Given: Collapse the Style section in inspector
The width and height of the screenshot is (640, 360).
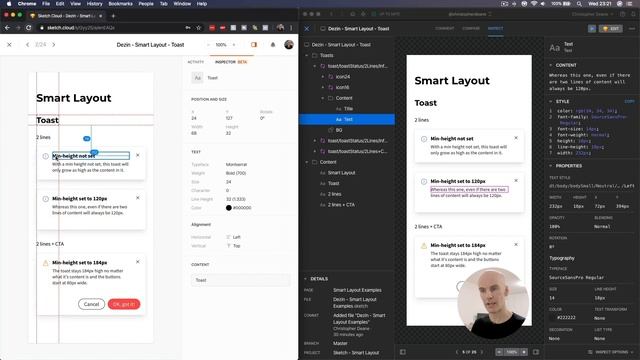Looking at the screenshot, I should point(551,101).
